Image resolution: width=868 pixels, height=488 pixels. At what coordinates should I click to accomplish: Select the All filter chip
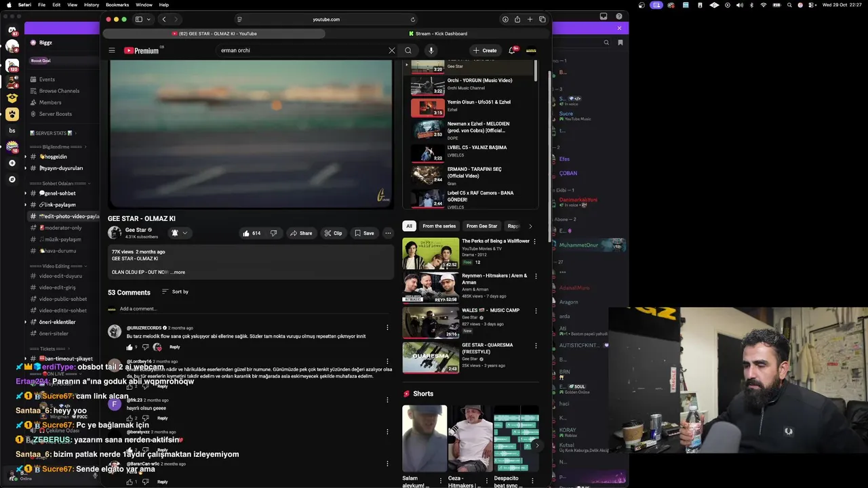click(x=409, y=226)
